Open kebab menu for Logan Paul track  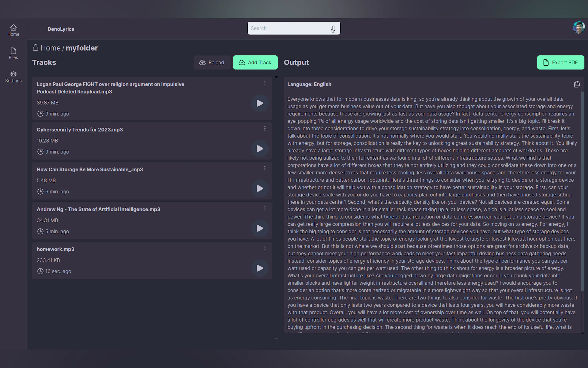click(x=265, y=83)
